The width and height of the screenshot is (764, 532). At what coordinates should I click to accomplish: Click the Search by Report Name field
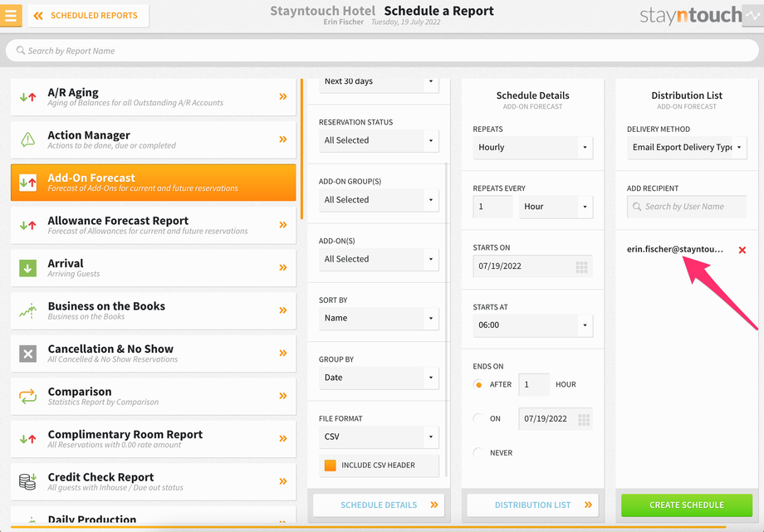coord(382,51)
